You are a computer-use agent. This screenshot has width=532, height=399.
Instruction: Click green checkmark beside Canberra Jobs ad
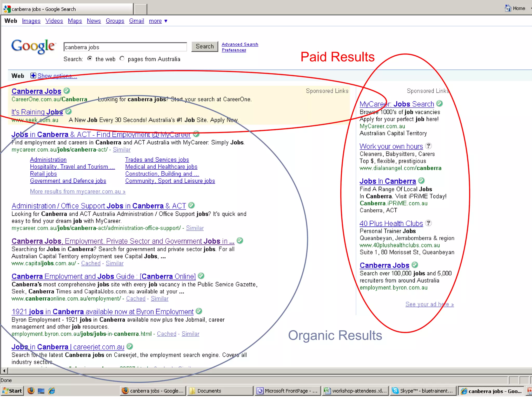[67, 91]
